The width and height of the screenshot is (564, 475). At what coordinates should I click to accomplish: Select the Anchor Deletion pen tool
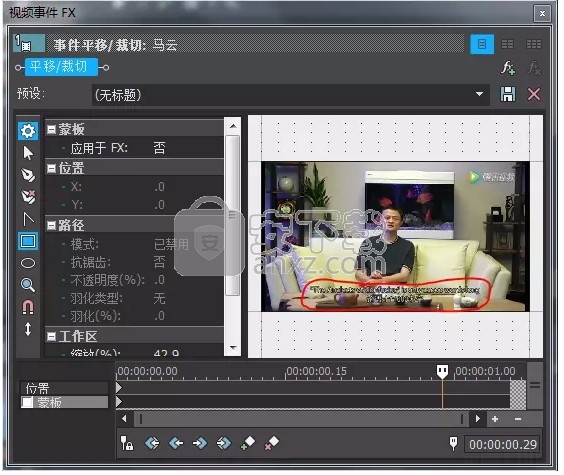[x=28, y=197]
